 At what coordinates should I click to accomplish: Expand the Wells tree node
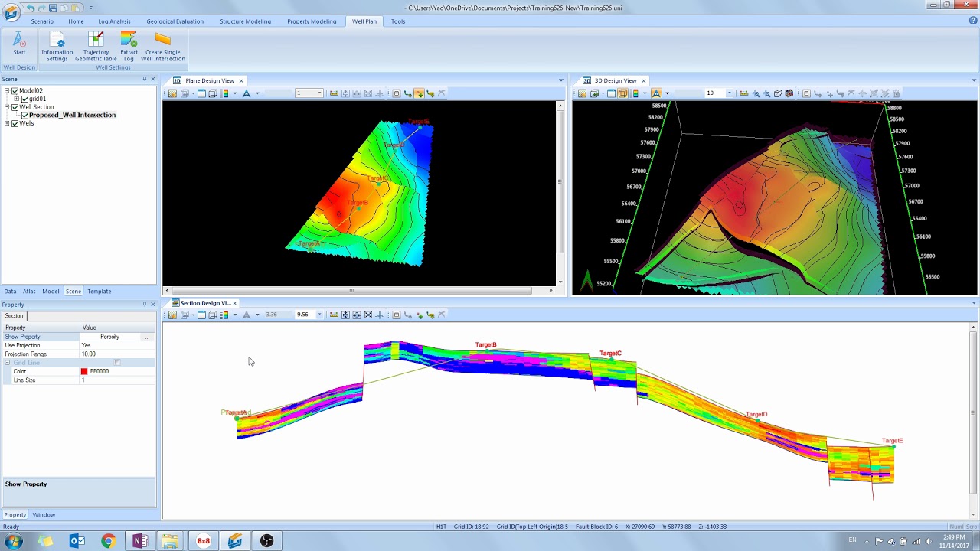pos(7,123)
